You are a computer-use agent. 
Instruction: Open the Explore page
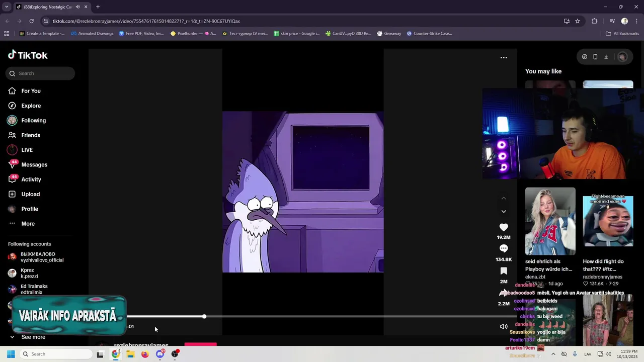click(x=31, y=106)
